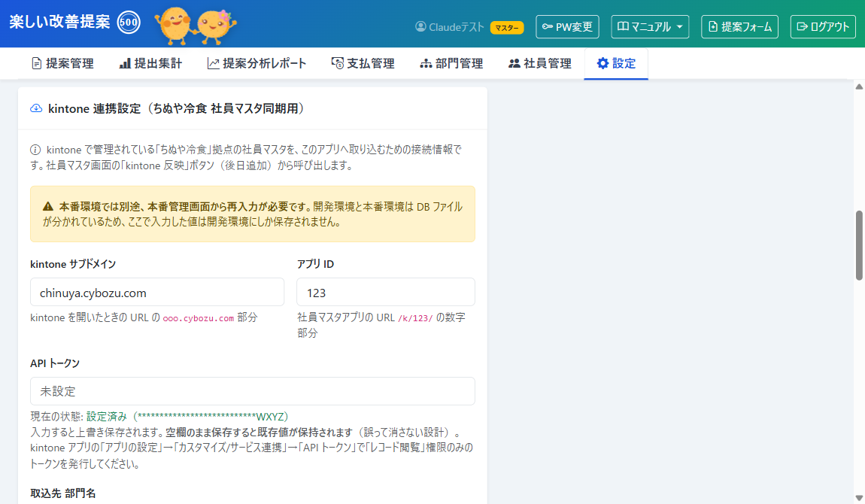Viewport: 865px width, 504px height.
Task: Open the PW変更 password change button
Action: (567, 26)
